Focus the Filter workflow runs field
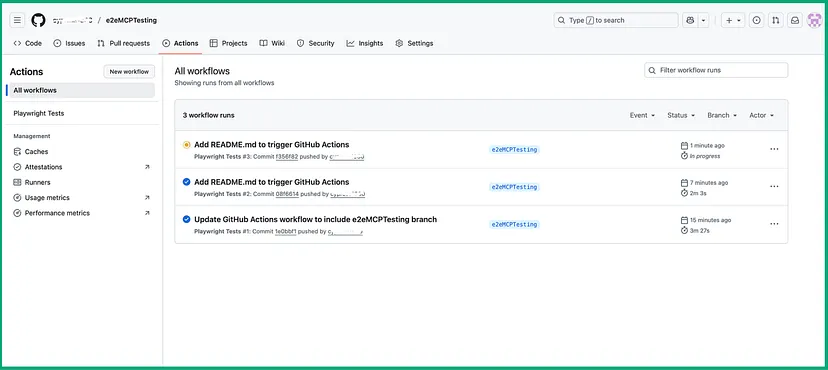This screenshot has height=370, width=828. pyautogui.click(x=716, y=70)
